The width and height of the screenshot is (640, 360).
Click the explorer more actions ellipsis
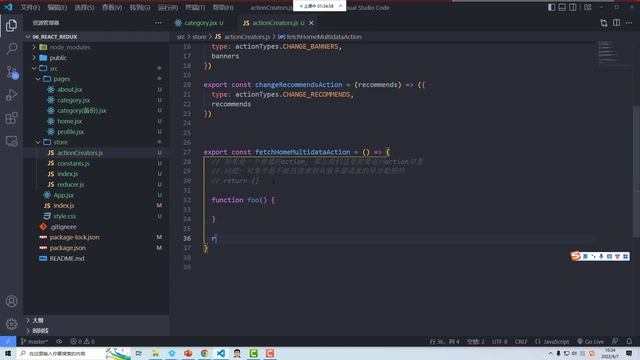(158, 23)
